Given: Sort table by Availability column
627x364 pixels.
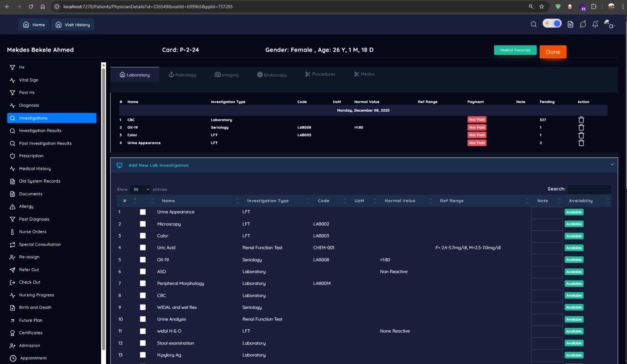Looking at the screenshot, I should (x=587, y=201).
